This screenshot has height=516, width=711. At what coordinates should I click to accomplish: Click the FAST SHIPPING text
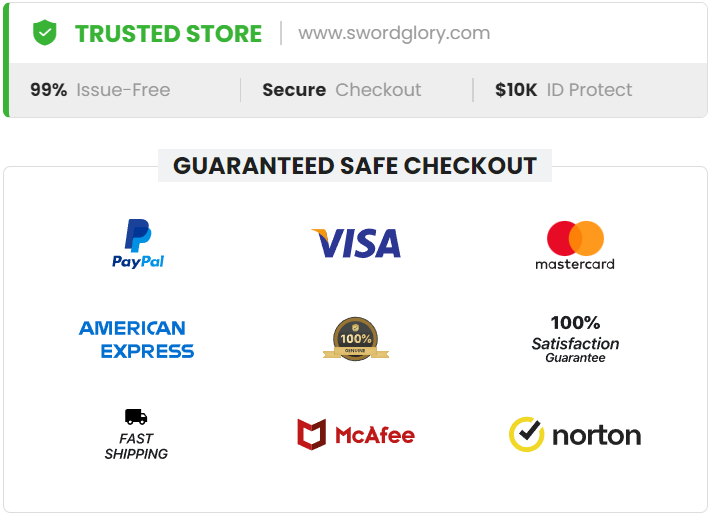[136, 446]
